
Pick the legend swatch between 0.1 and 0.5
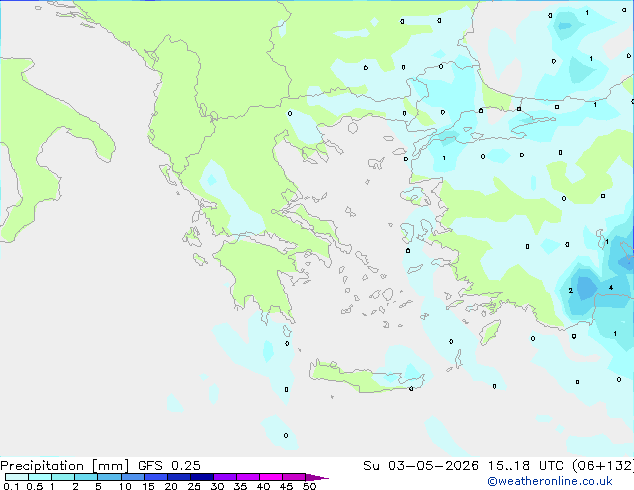click(x=17, y=477)
